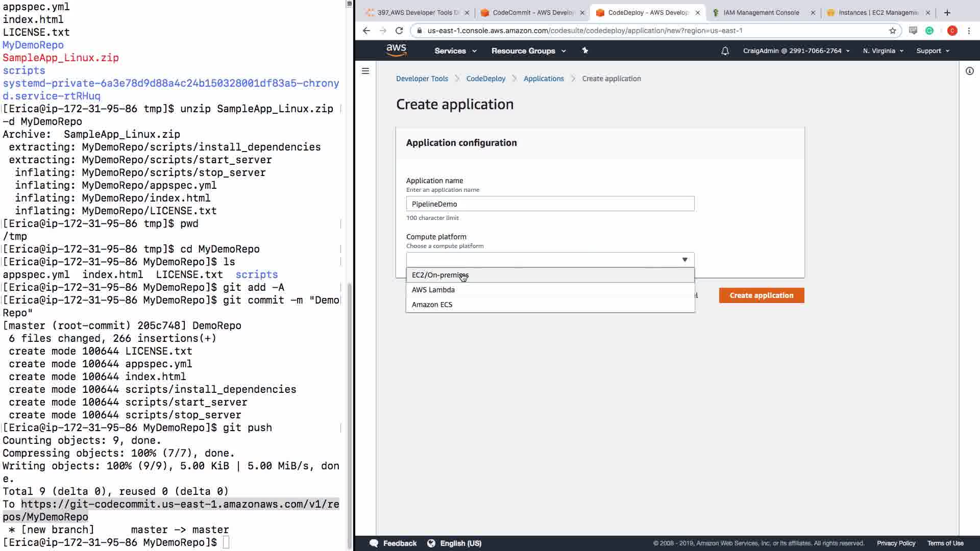
Task: Click the Application name input field
Action: coord(550,204)
